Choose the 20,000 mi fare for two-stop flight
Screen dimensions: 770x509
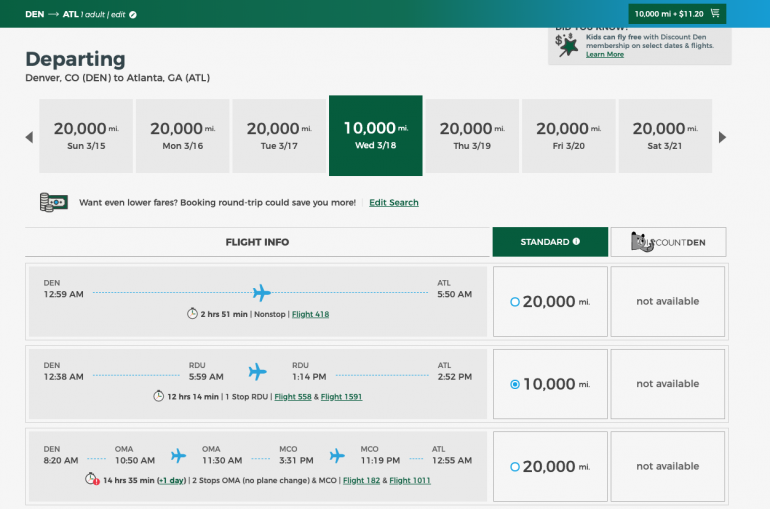point(515,467)
